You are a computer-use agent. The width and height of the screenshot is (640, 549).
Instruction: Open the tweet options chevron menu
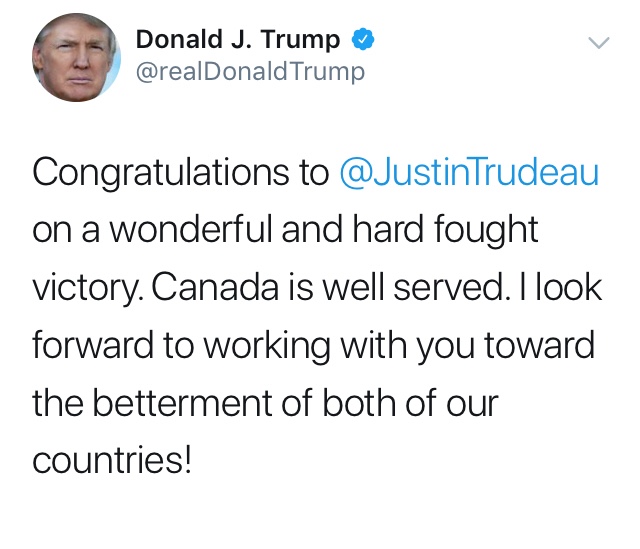click(x=598, y=43)
